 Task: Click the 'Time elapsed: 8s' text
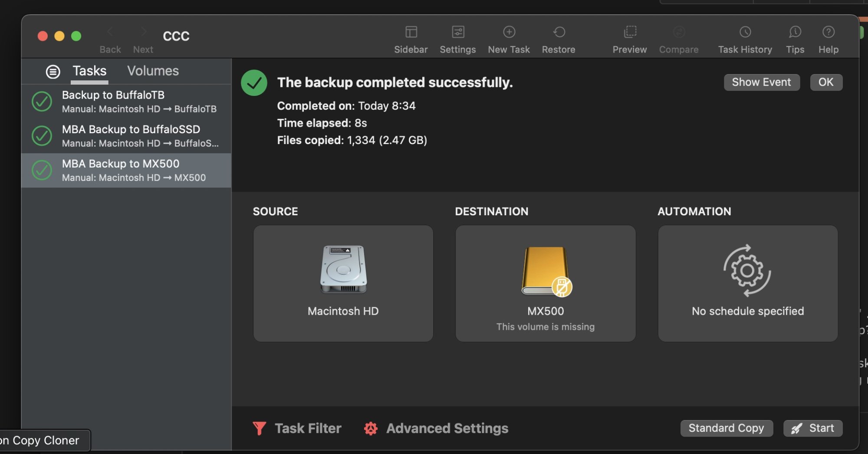322,123
